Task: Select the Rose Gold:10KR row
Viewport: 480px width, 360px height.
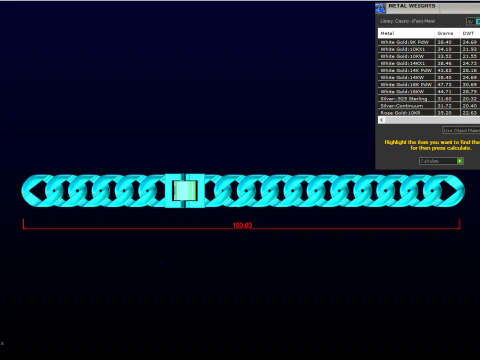Action: click(429, 113)
